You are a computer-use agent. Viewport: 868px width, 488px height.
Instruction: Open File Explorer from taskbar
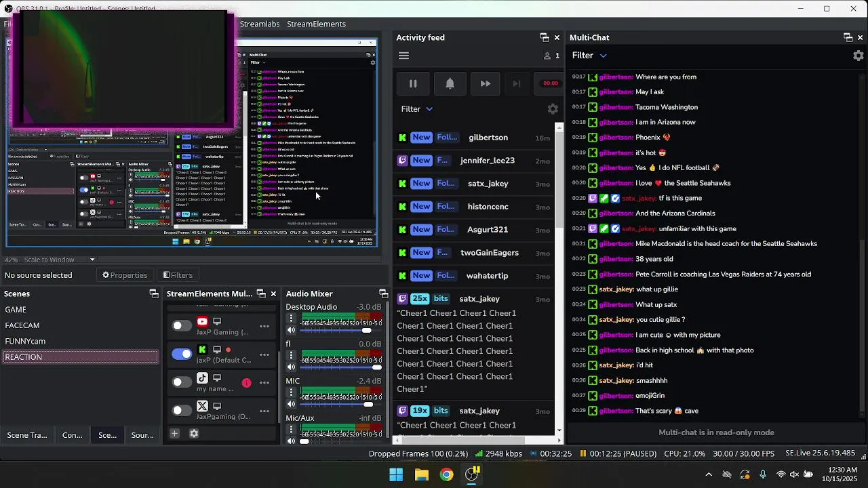[422, 474]
